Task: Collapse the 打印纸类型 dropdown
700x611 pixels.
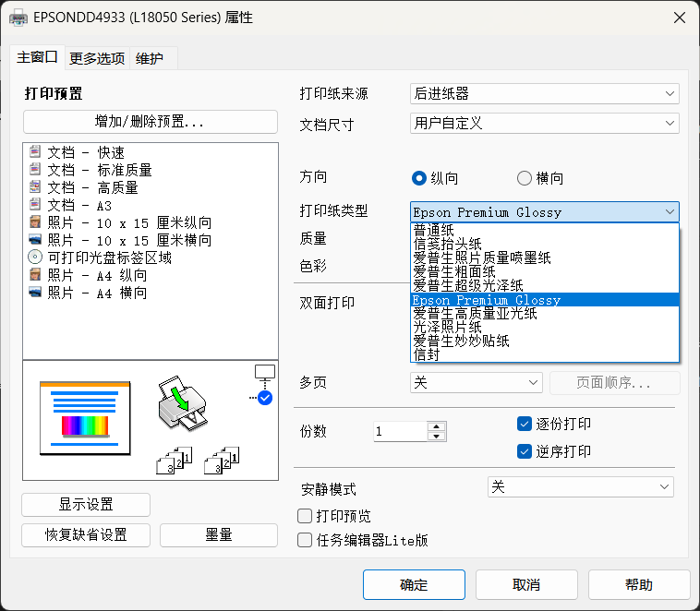Action: click(x=545, y=212)
